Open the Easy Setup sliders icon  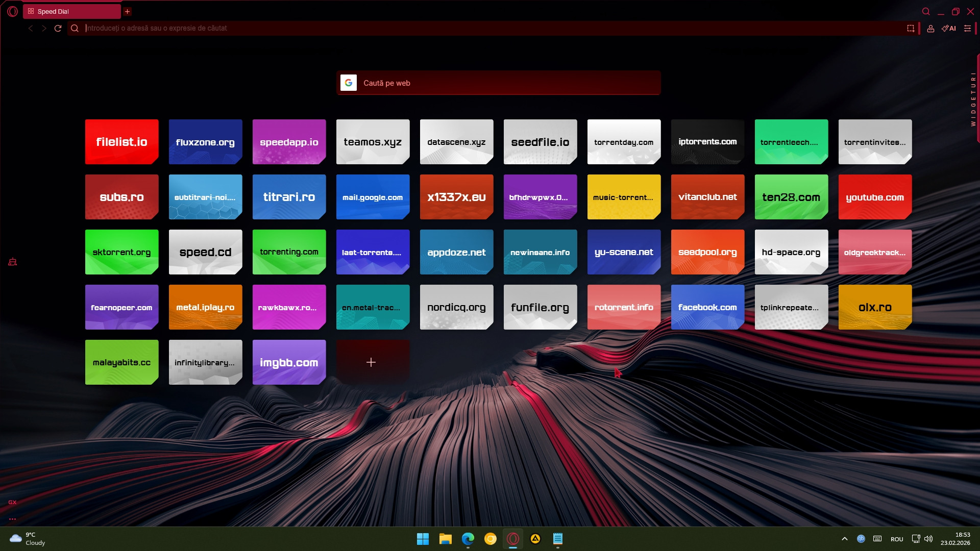[967, 29]
